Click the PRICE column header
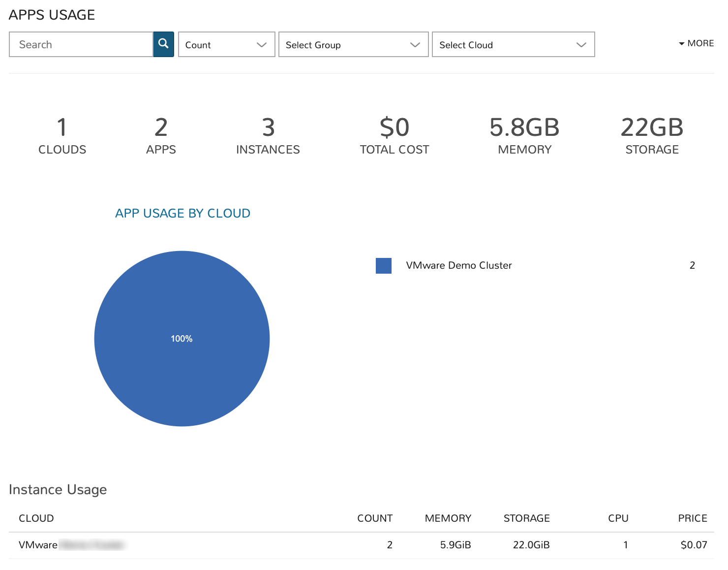728x570 pixels. point(693,518)
